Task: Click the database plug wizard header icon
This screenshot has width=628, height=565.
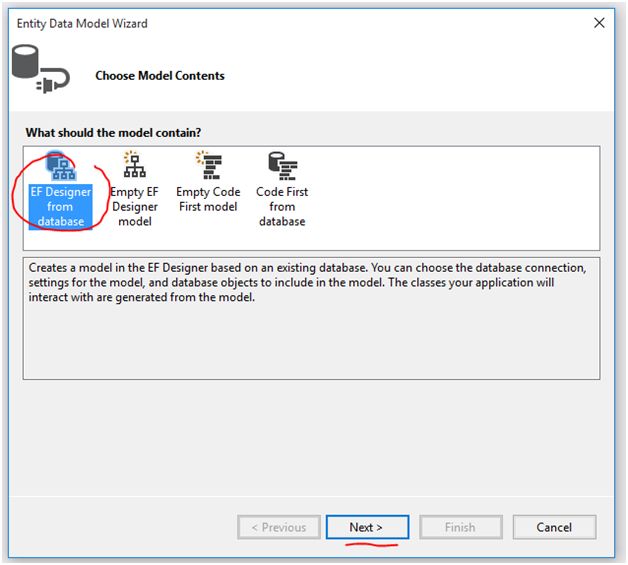Action: (x=40, y=69)
